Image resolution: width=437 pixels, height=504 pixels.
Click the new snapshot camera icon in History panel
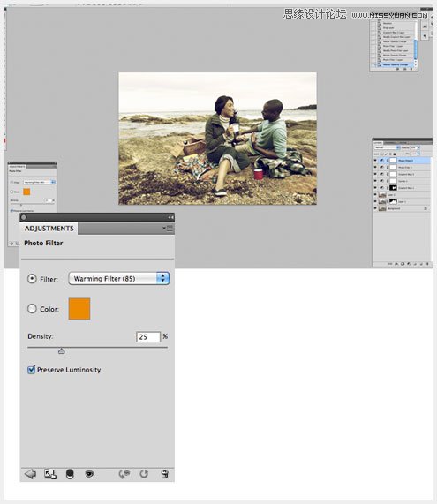pos(405,69)
